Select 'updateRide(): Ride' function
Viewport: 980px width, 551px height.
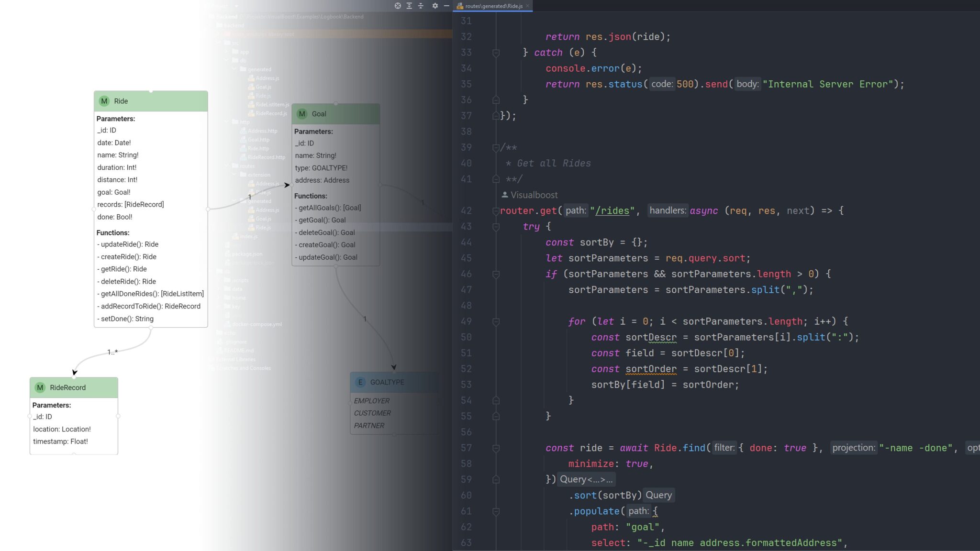pos(128,244)
